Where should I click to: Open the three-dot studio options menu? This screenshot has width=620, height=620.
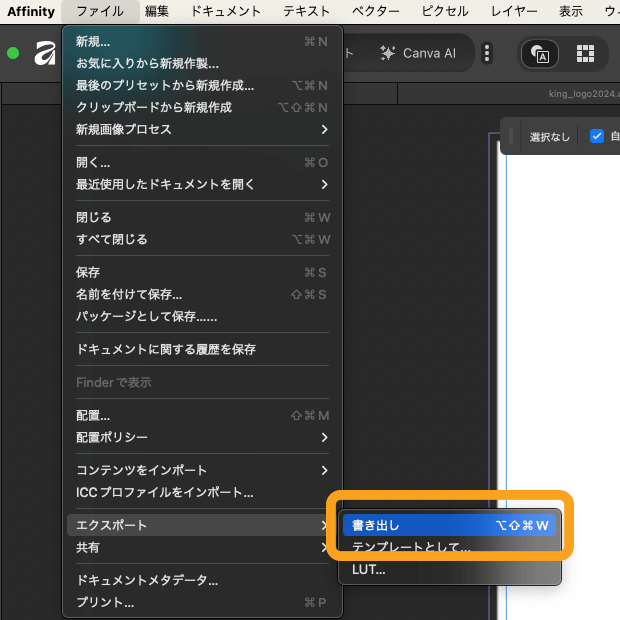[487, 53]
